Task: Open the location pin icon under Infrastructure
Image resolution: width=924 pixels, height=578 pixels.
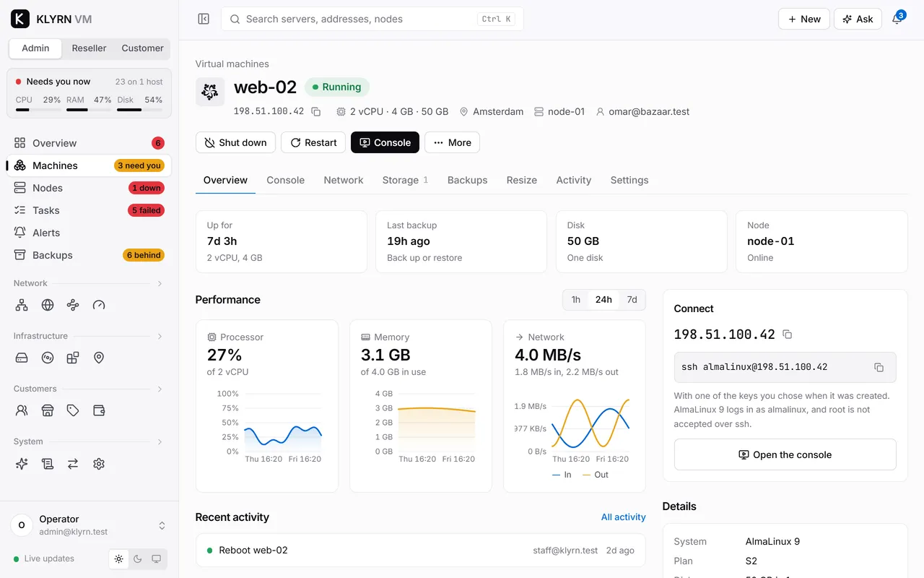Action: 99,358
